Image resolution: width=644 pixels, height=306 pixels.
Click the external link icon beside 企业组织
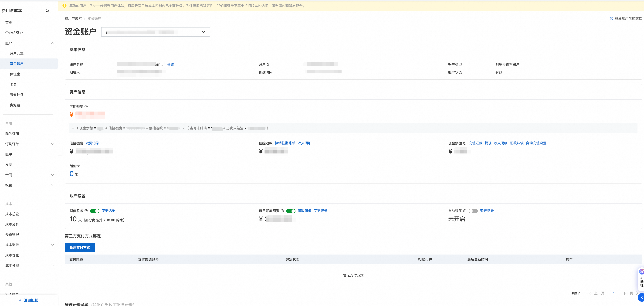[x=22, y=33]
